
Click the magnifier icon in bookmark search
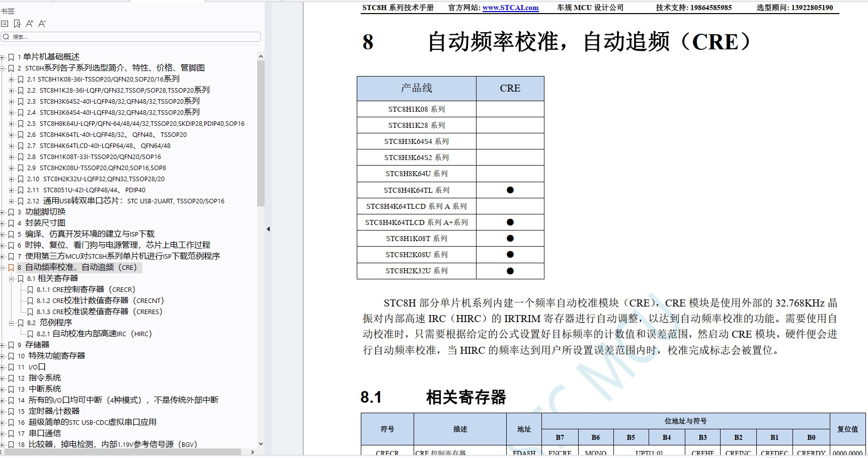6,37
